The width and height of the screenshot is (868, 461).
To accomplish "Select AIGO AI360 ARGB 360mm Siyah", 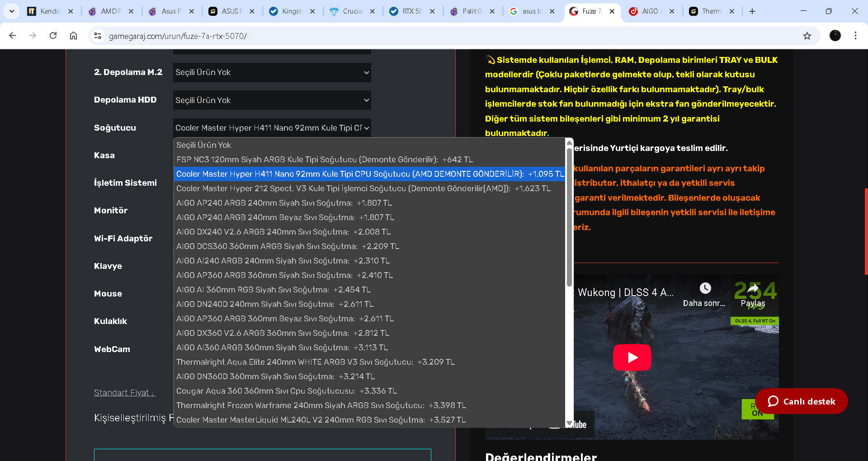I will click(369, 348).
